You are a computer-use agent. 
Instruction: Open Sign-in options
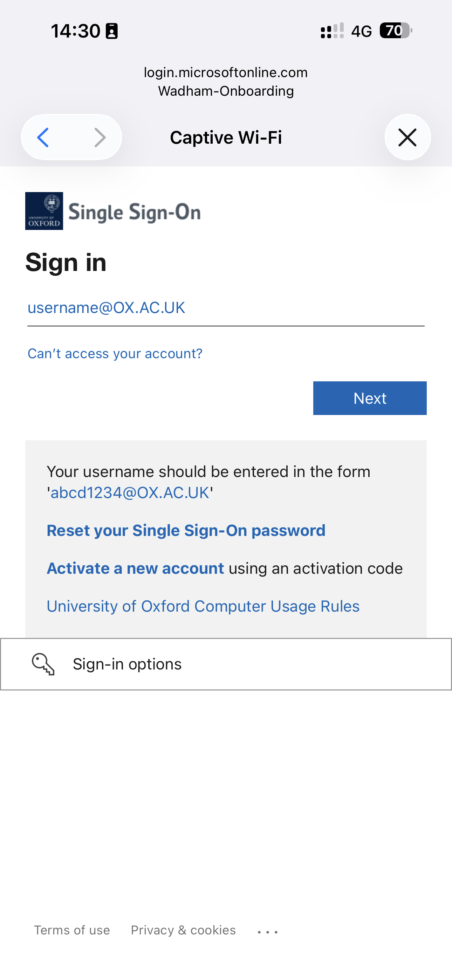[127, 664]
